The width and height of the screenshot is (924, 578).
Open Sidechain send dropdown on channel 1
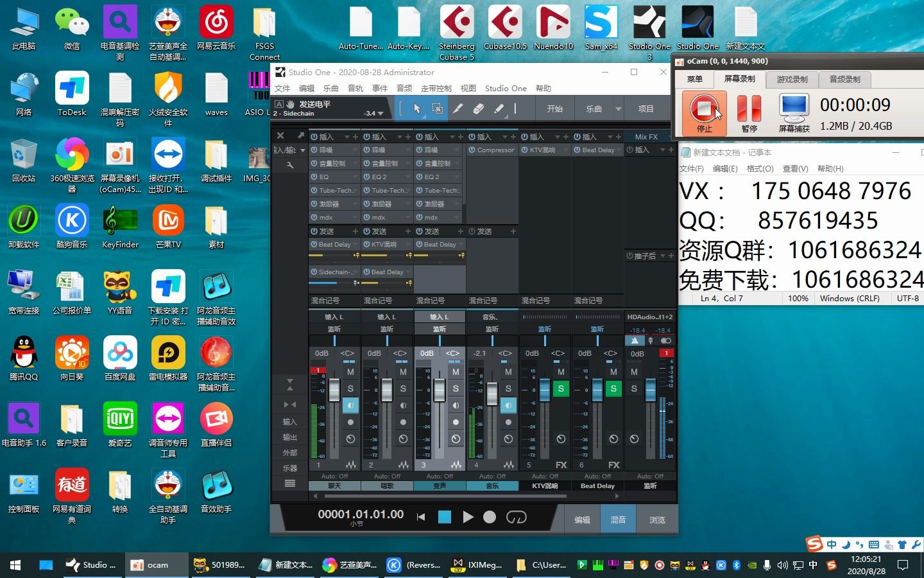pyautogui.click(x=355, y=272)
